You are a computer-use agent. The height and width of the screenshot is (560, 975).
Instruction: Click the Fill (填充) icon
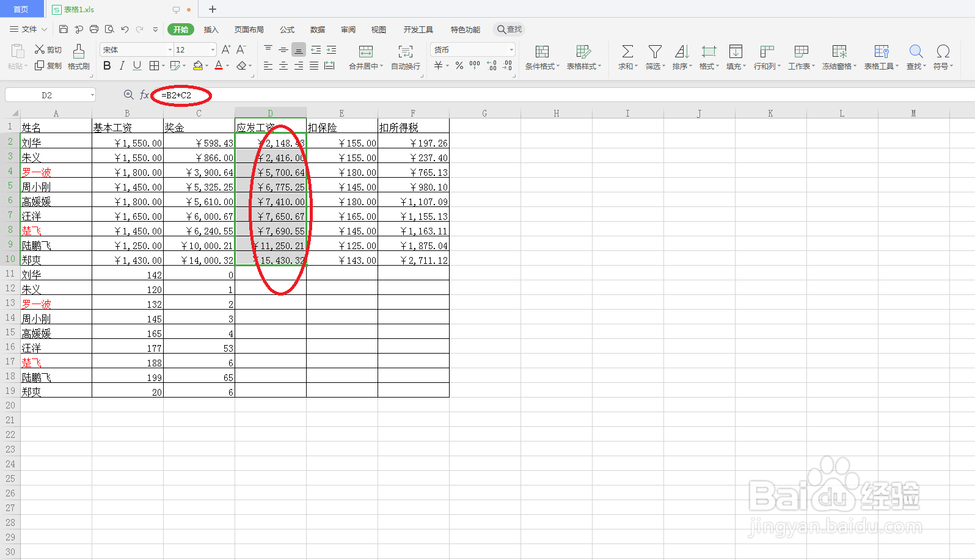(x=736, y=51)
